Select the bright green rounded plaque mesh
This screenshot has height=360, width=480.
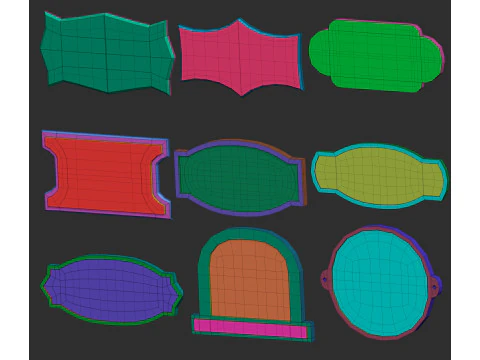point(376,56)
